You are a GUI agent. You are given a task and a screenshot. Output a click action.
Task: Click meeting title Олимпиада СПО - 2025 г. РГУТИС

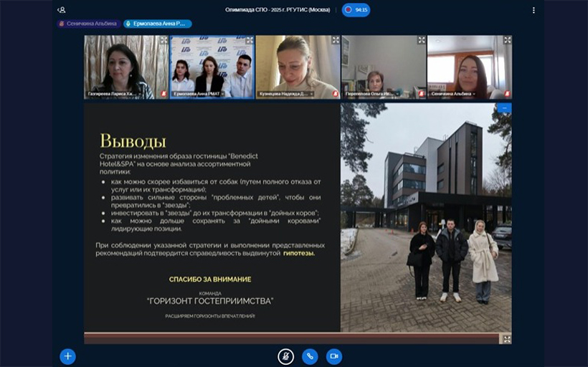coord(278,10)
